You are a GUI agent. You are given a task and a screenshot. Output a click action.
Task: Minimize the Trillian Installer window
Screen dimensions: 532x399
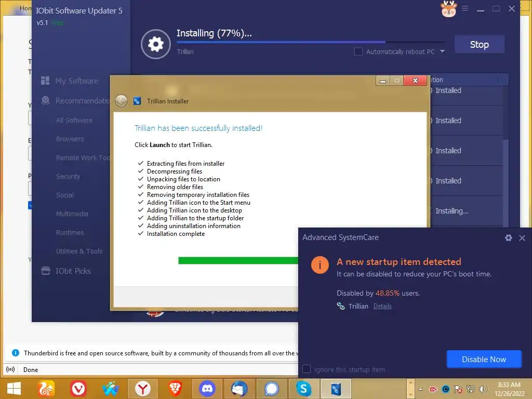click(x=383, y=81)
